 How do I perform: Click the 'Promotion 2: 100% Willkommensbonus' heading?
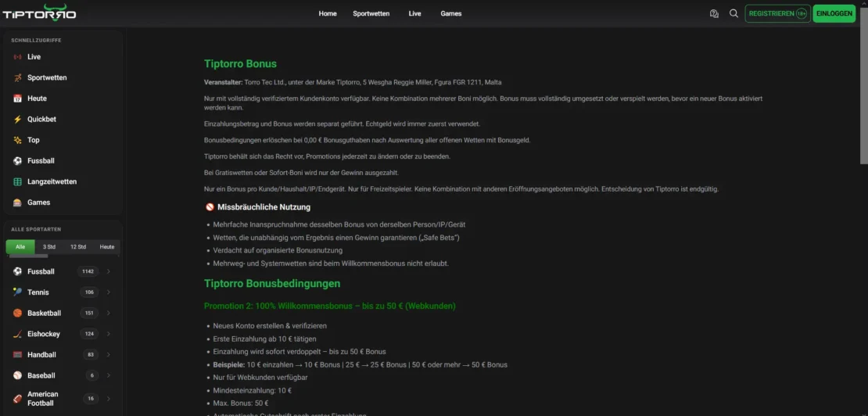pos(330,306)
